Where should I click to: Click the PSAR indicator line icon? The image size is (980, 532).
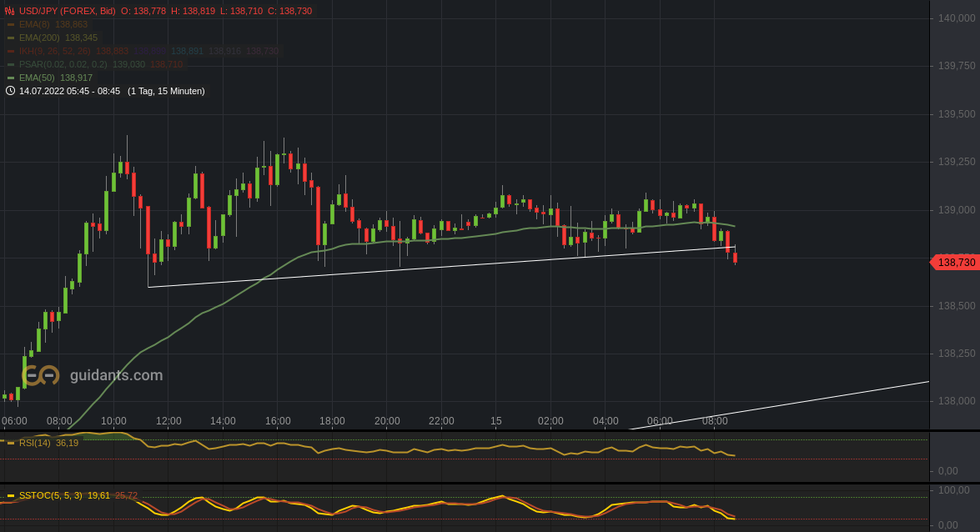(x=10, y=64)
